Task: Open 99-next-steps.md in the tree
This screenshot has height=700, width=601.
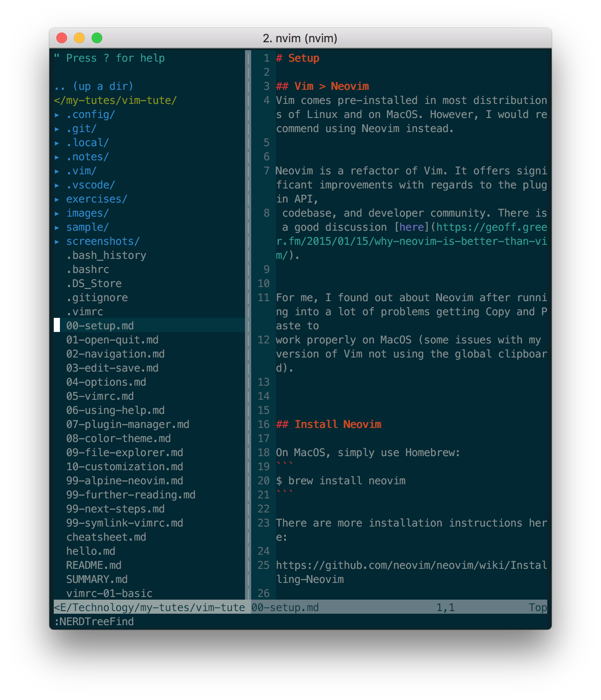Action: click(x=115, y=509)
